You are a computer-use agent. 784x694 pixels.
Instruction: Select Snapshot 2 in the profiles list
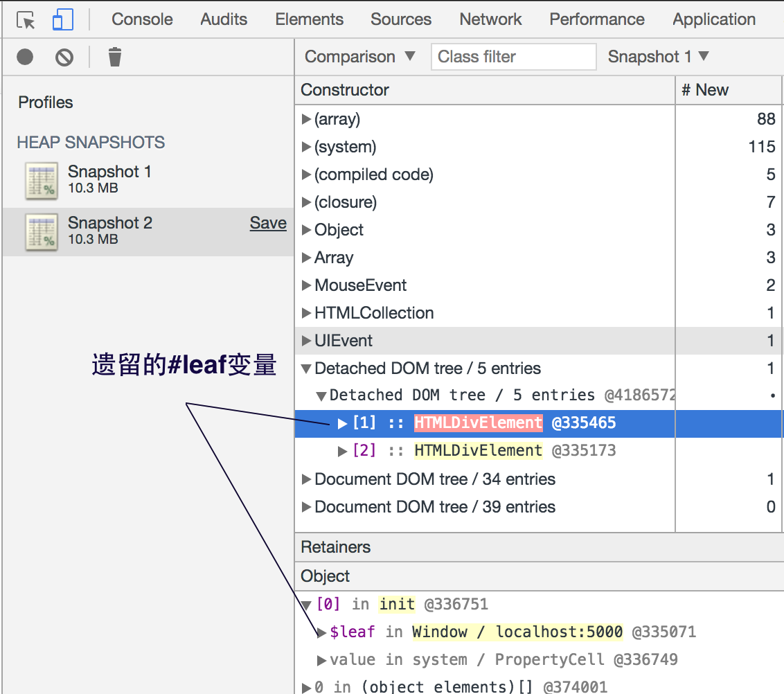pos(148,232)
